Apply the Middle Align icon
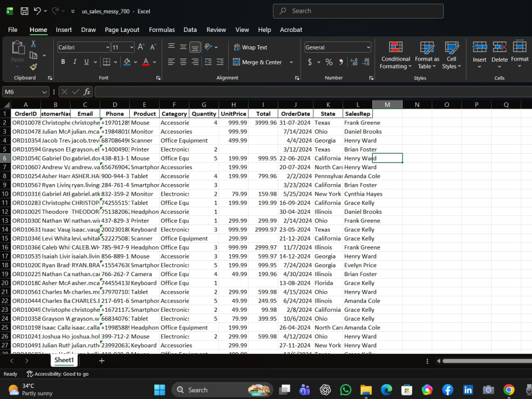This screenshot has height=399, width=532. click(x=183, y=47)
